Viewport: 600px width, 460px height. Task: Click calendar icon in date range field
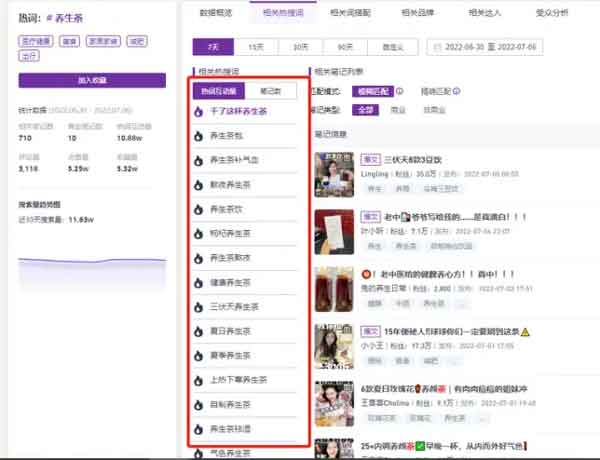437,47
